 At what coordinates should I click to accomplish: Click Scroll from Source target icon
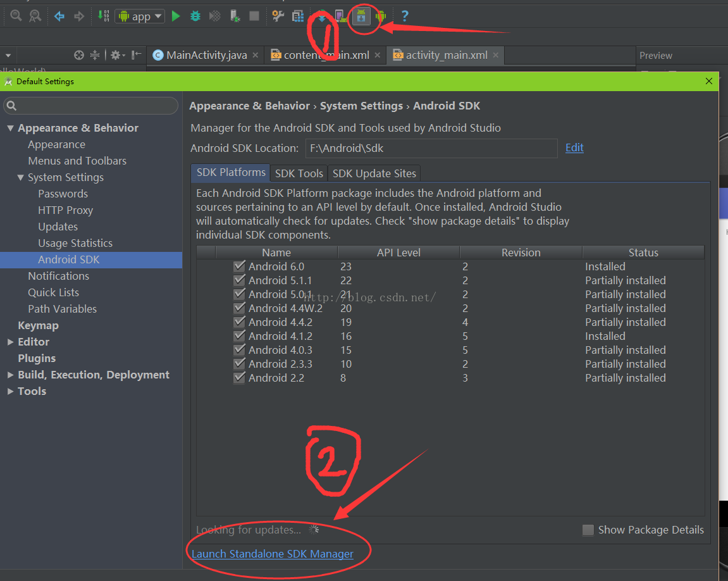point(79,55)
